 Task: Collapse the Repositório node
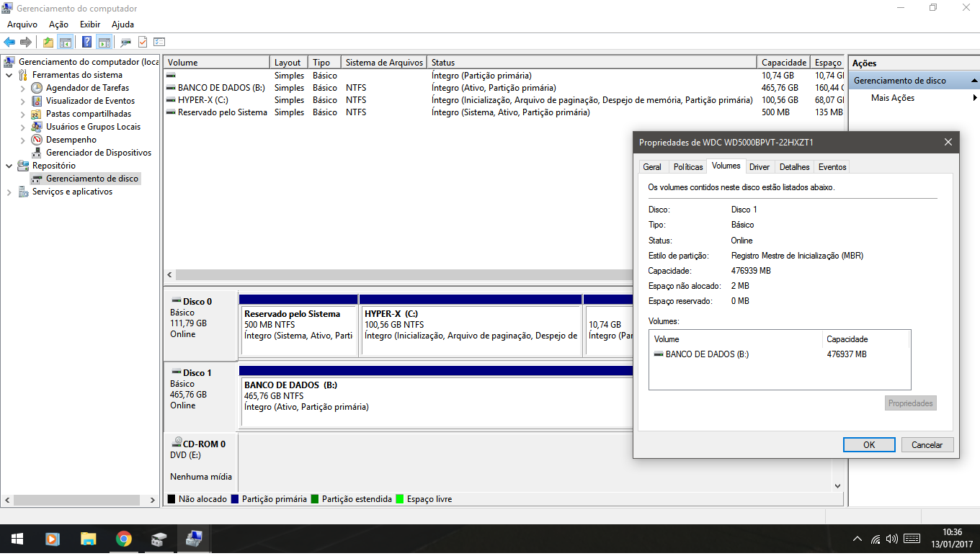click(x=9, y=166)
